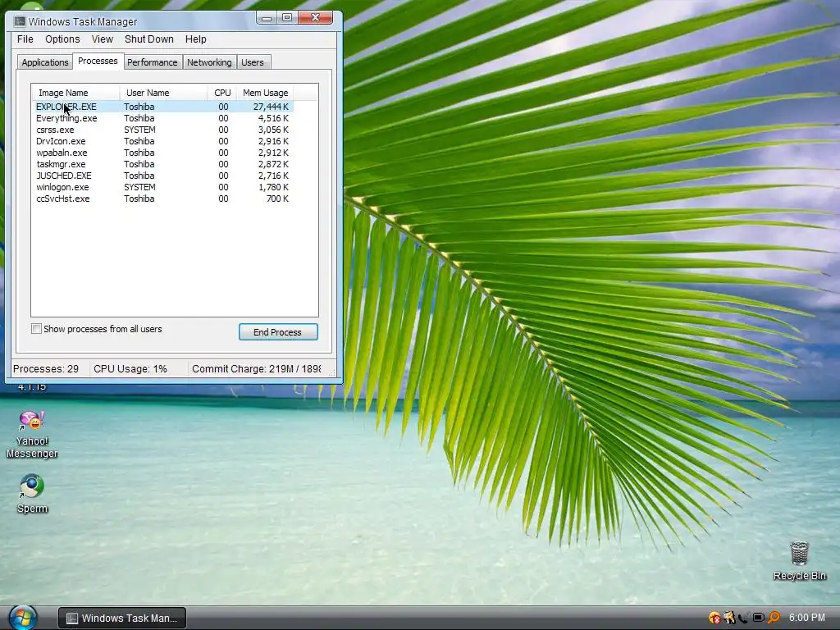Open the Options menu
Viewport: 840px width, 630px height.
coord(62,39)
